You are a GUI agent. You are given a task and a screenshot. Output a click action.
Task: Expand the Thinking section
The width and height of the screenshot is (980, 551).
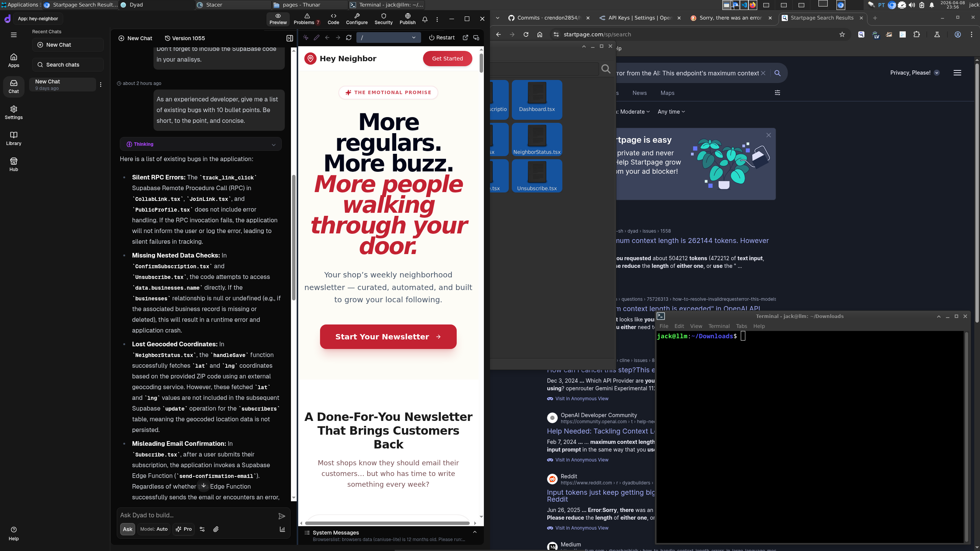[201, 144]
